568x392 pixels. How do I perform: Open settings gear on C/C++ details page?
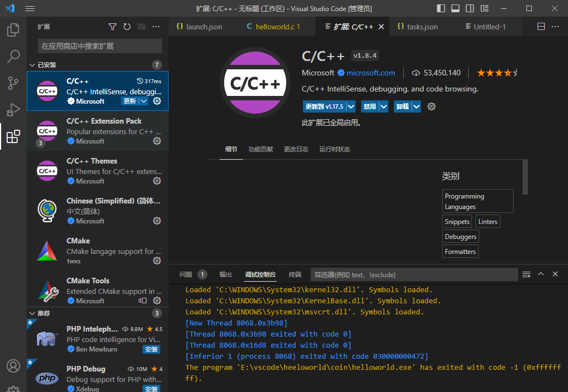click(x=431, y=106)
